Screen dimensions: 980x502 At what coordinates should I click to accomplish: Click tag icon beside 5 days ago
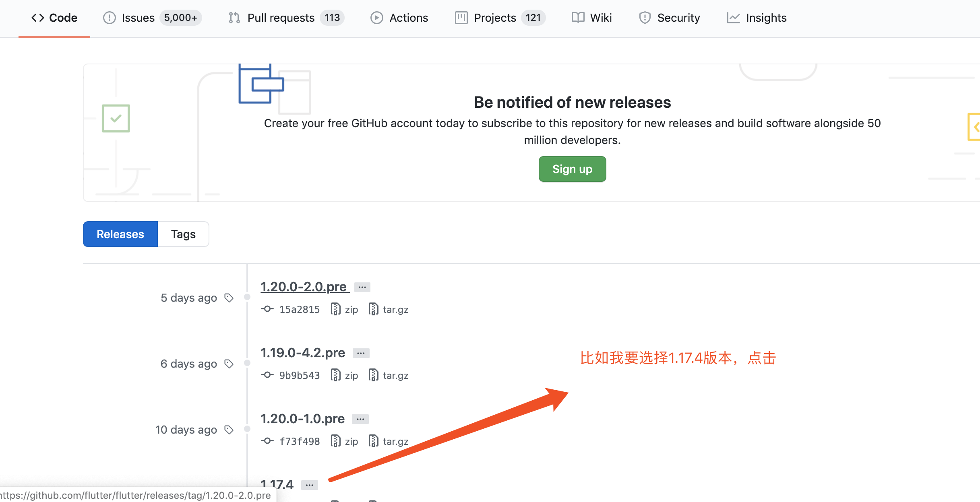click(x=229, y=298)
